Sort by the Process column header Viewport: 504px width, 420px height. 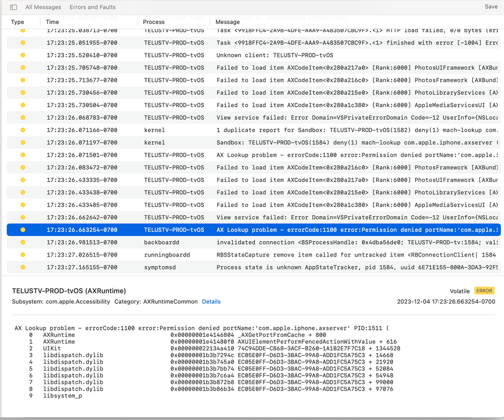(154, 22)
